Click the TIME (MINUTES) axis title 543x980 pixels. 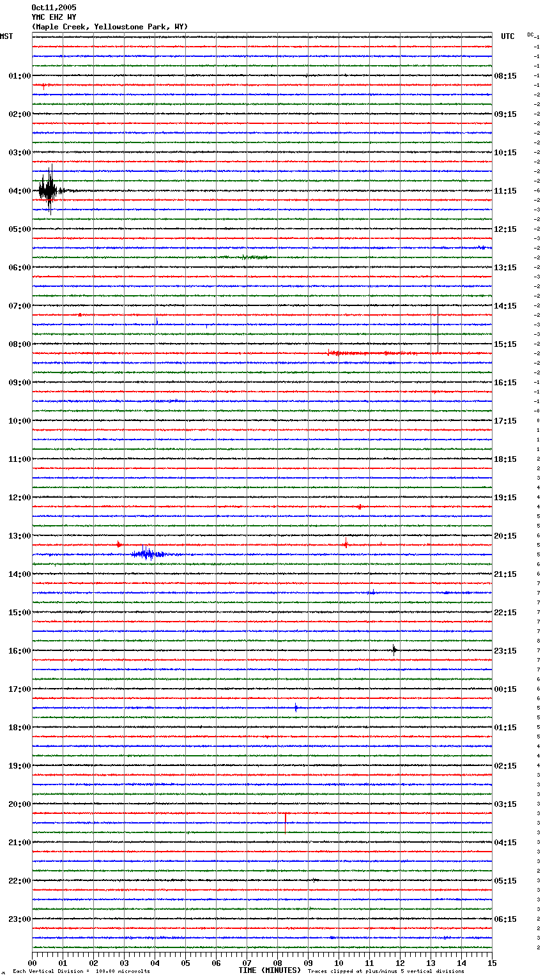270,970
